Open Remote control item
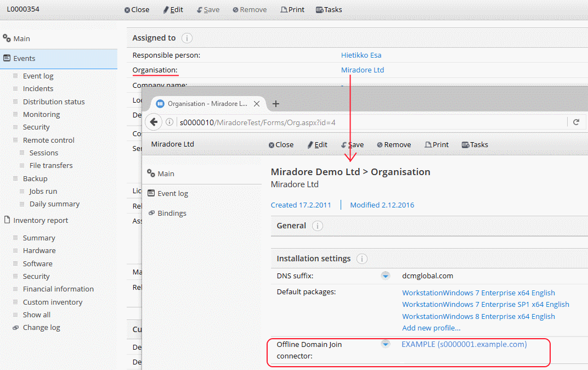This screenshot has height=370, width=588. [x=48, y=140]
